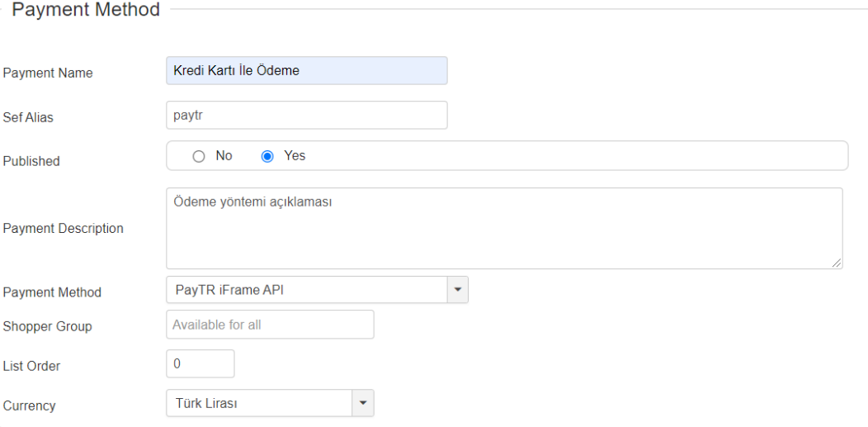The image size is (868, 427).
Task: Click the Shopper Group 'Available for all' field
Action: [270, 325]
